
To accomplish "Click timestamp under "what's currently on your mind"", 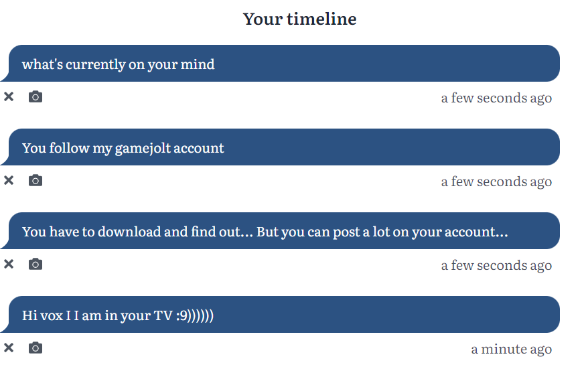I will tap(496, 98).
